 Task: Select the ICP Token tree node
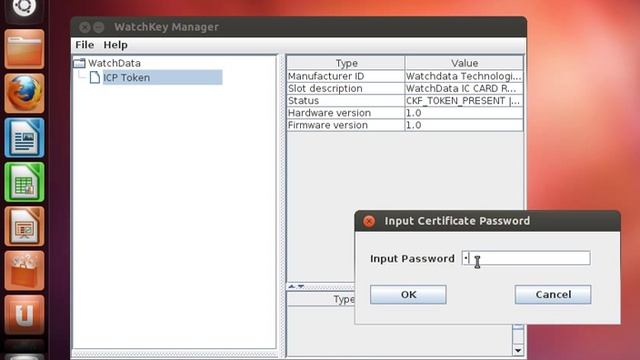(162, 78)
